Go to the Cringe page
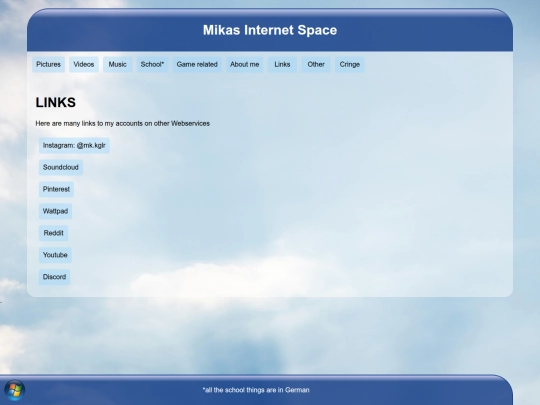 point(350,64)
